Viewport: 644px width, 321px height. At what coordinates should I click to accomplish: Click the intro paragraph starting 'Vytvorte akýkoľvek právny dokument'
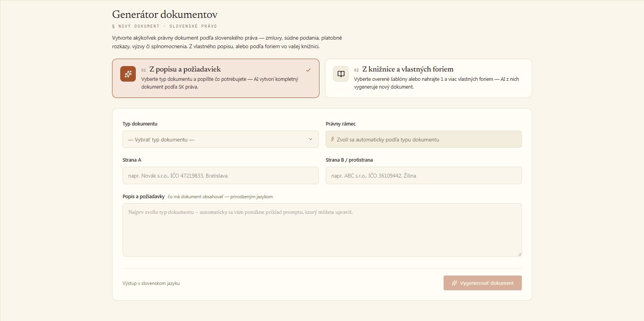tap(227, 42)
